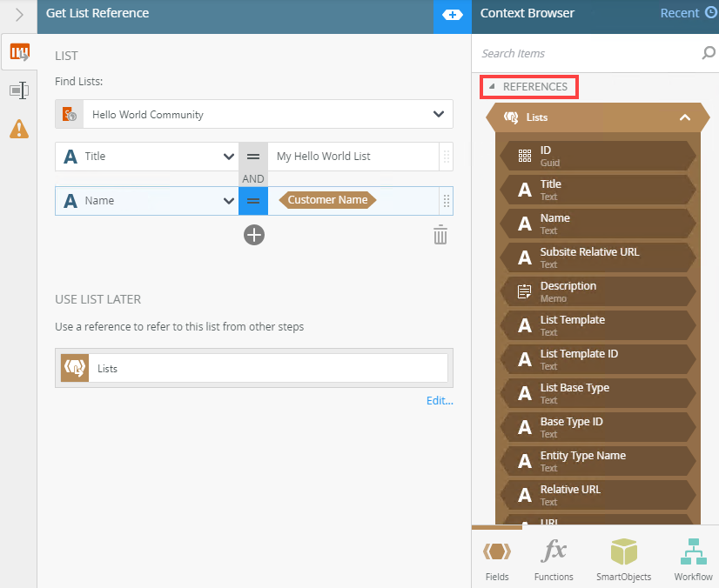Click the Recent clock icon
This screenshot has width=719, height=588.
[711, 13]
